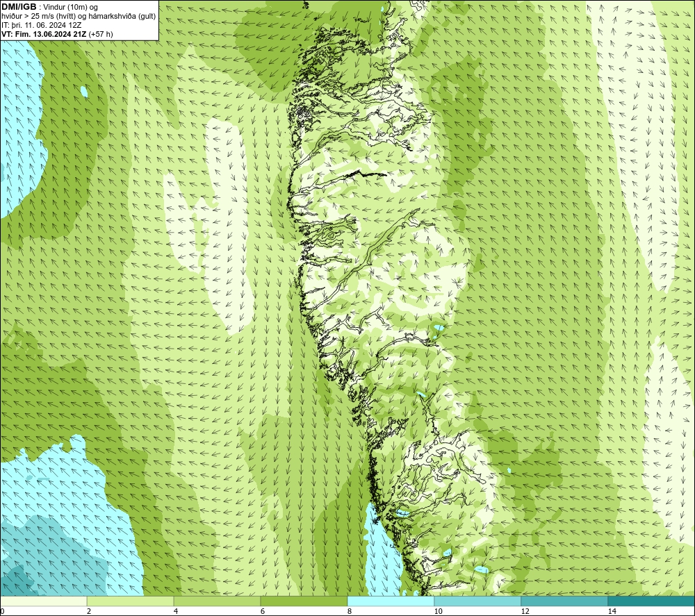Select the 12–14 m/s teal swatch
This screenshot has height=616, width=695.
tap(564, 601)
